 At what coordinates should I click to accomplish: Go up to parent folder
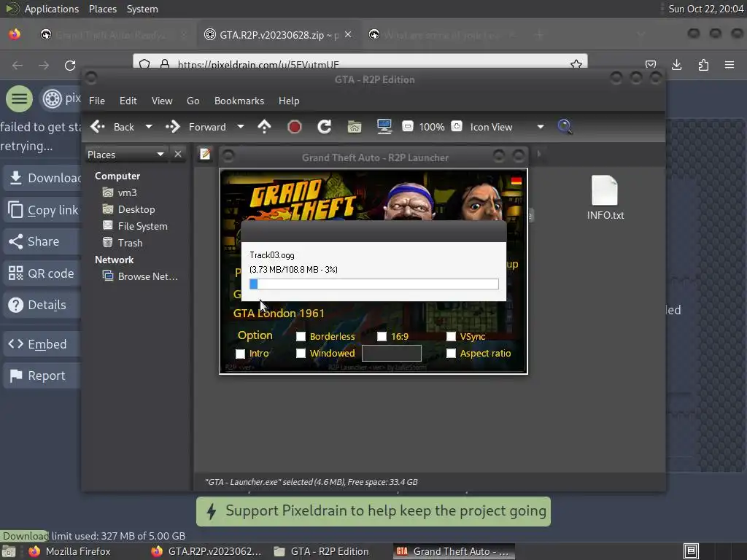[x=264, y=127]
